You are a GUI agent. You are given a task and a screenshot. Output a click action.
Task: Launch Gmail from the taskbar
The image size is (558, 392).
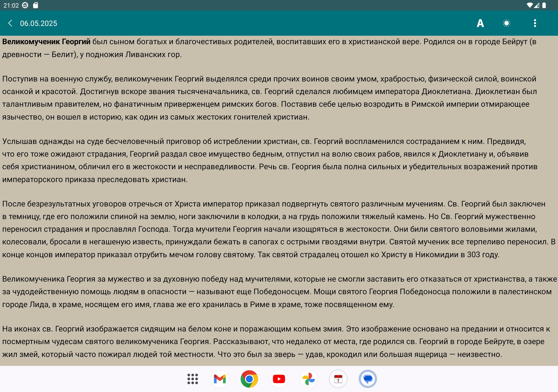(x=220, y=379)
